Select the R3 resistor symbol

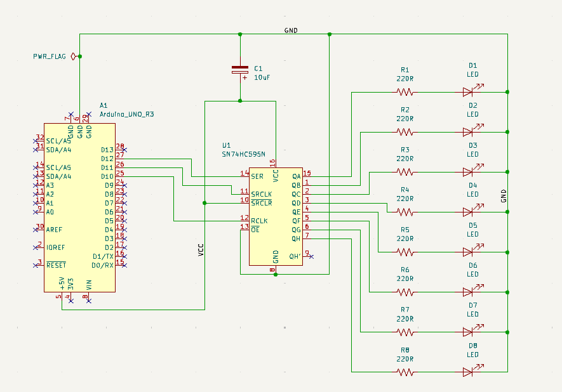[405, 172]
